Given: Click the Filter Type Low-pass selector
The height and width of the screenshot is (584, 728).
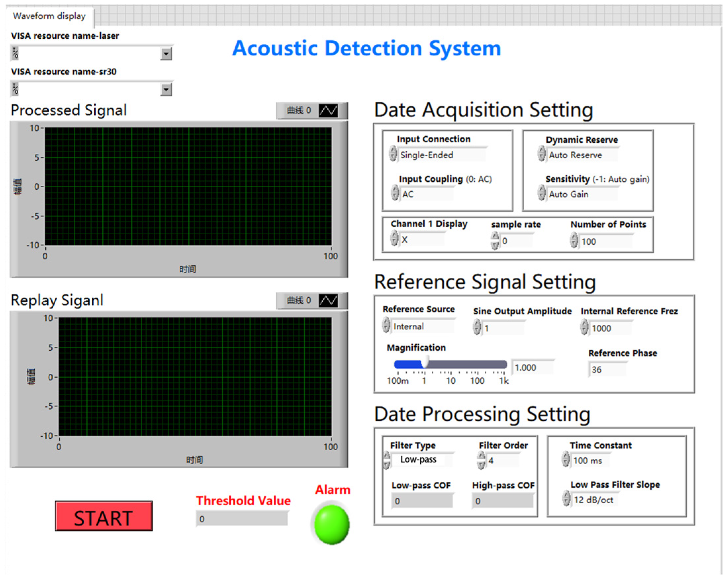Looking at the screenshot, I should (419, 460).
